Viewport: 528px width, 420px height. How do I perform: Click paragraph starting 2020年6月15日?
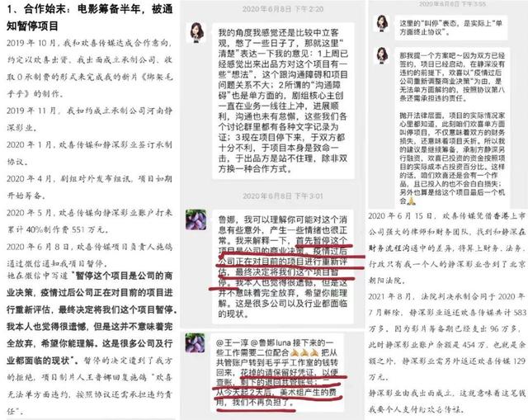click(x=447, y=248)
